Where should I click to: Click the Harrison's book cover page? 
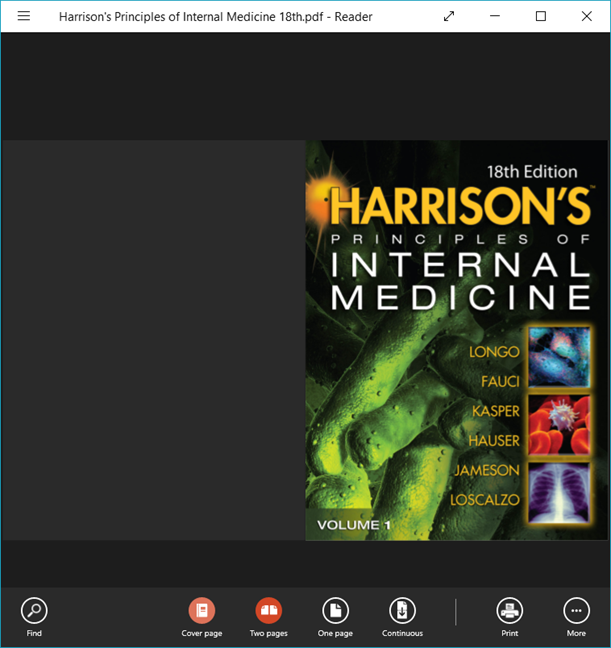click(x=458, y=340)
